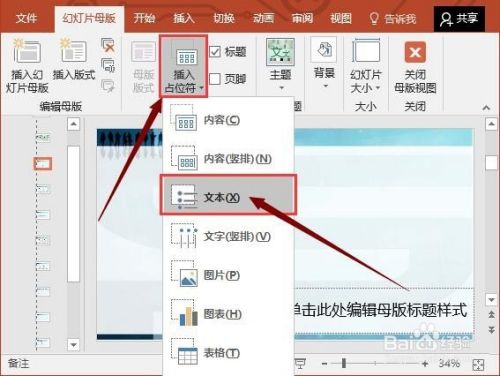Click the Tell Me (告诉我) lightbulb box
This screenshot has height=376, width=500.
393,19
